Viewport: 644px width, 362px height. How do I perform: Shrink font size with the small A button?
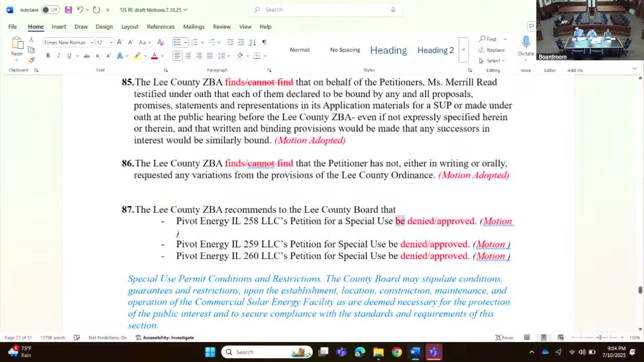pos(130,42)
